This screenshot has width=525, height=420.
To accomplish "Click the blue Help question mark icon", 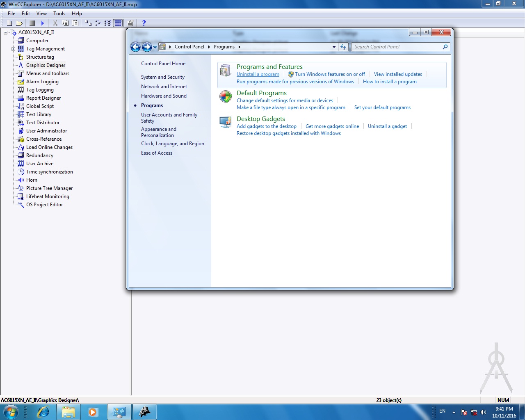I will [144, 23].
